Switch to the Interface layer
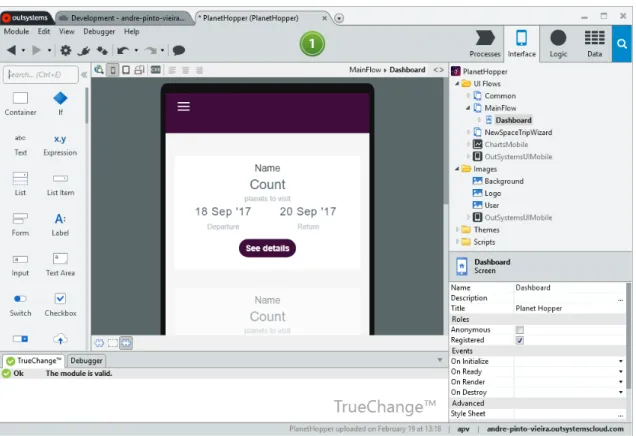Viewport: 636px width, 436px height. (522, 44)
